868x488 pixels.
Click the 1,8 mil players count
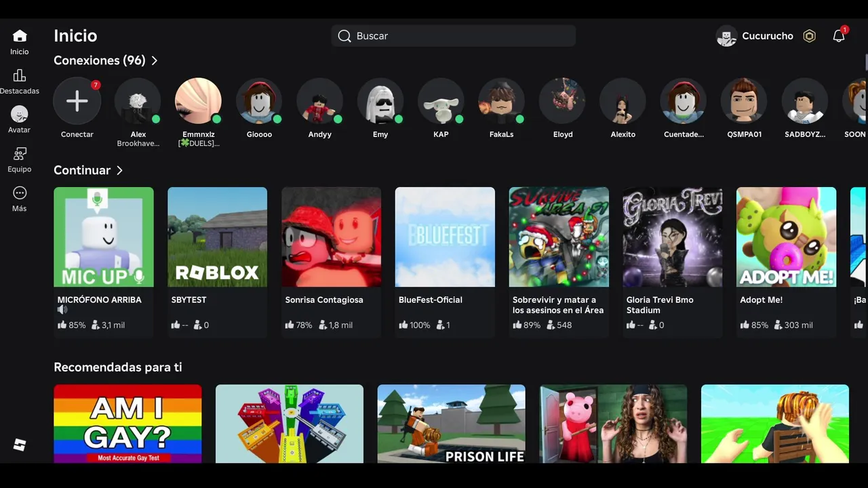341,325
